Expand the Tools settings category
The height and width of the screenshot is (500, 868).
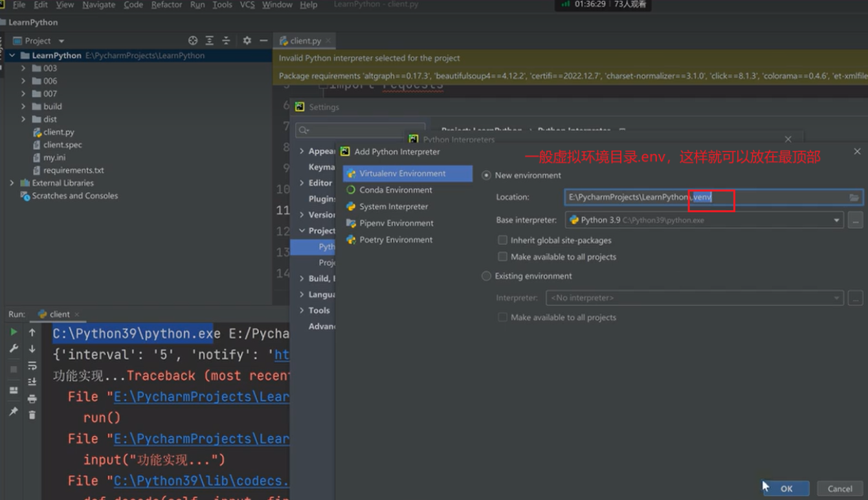pyautogui.click(x=302, y=310)
